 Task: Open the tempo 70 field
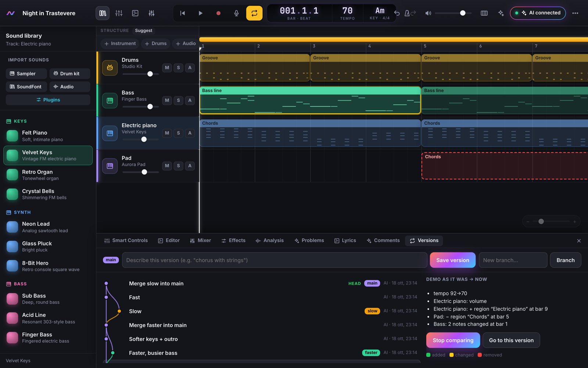coord(347,13)
